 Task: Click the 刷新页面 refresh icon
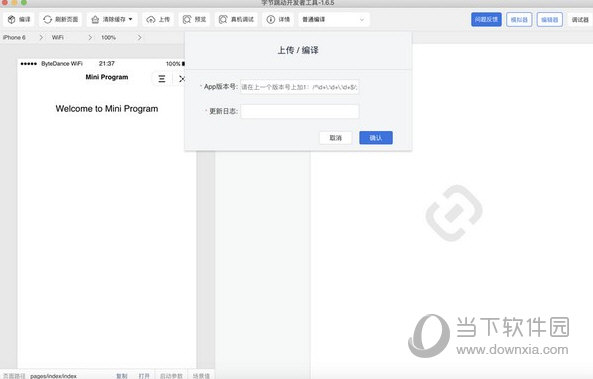(x=47, y=19)
